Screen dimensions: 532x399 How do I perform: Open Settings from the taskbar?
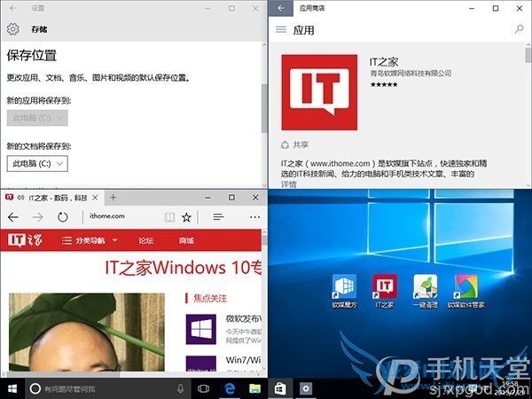click(306, 388)
